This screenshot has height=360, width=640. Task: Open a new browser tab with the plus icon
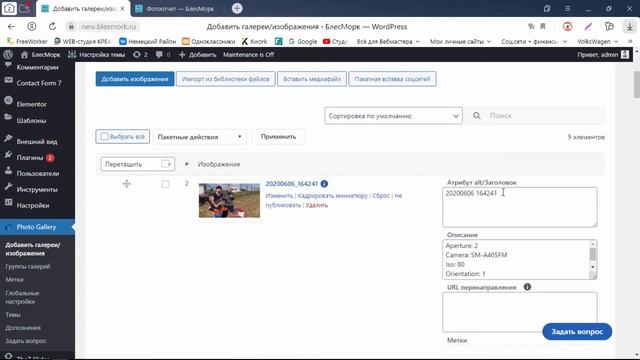237,8
